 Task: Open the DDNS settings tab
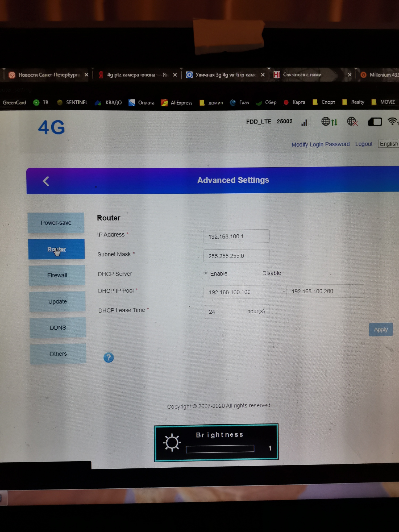[x=58, y=328]
